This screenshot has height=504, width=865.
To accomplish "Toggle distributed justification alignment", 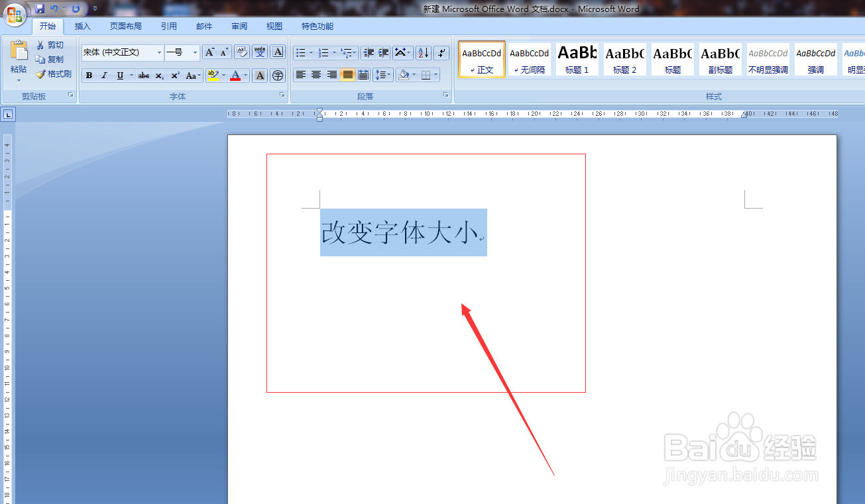I will click(x=363, y=75).
